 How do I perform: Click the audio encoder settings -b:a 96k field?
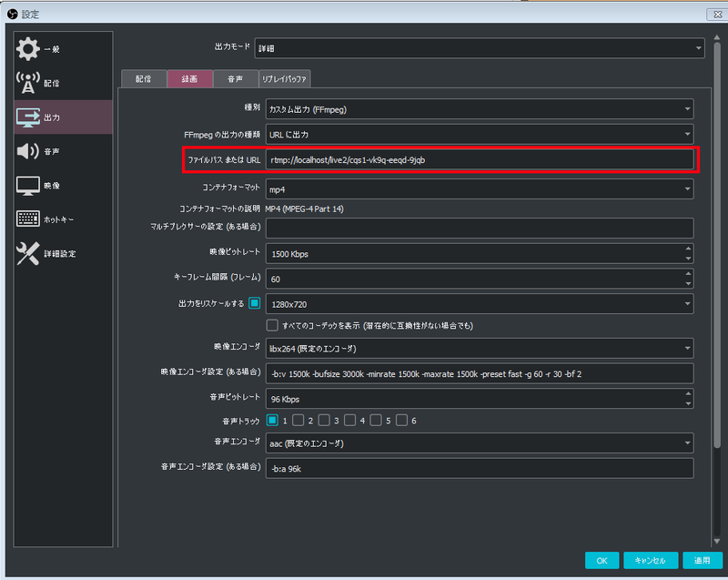pyautogui.click(x=480, y=469)
